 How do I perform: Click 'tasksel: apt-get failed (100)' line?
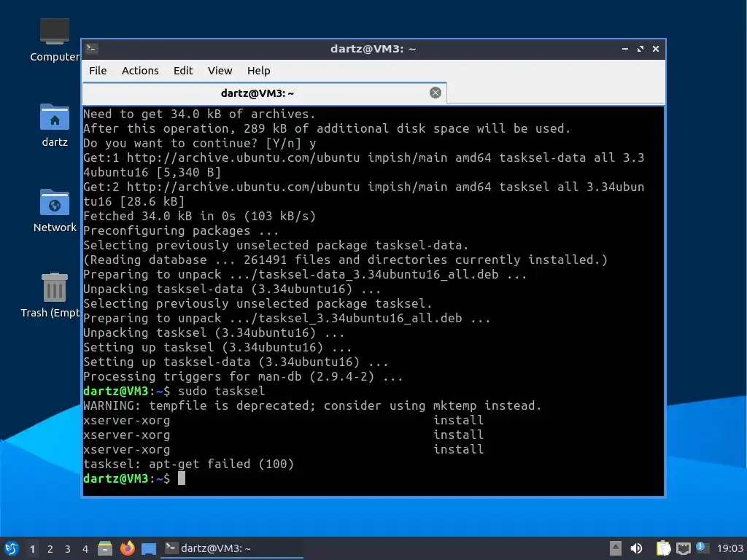pyautogui.click(x=189, y=464)
